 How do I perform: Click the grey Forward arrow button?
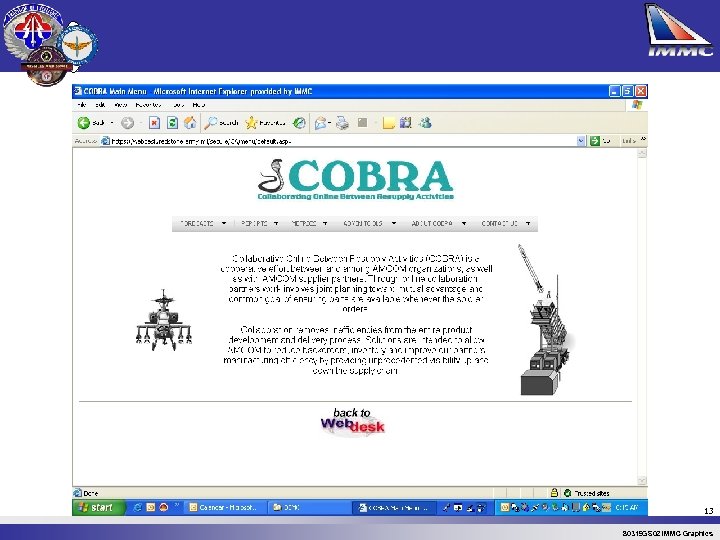pyautogui.click(x=127, y=123)
